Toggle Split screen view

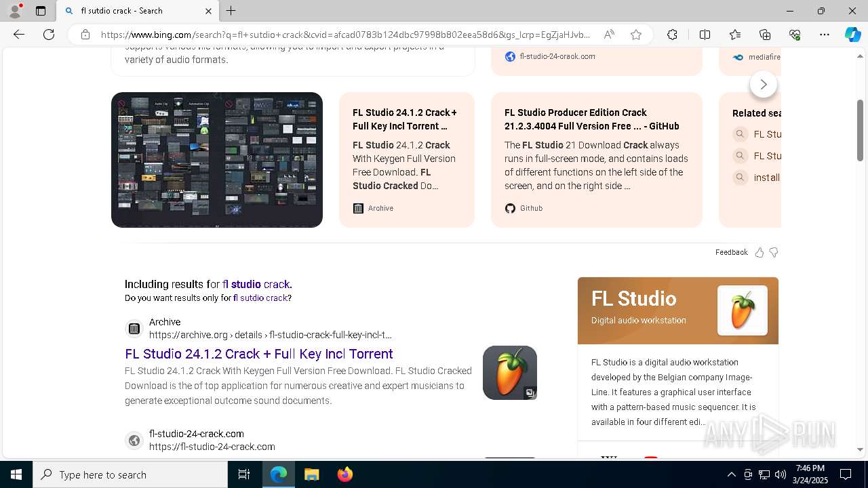[x=705, y=35]
